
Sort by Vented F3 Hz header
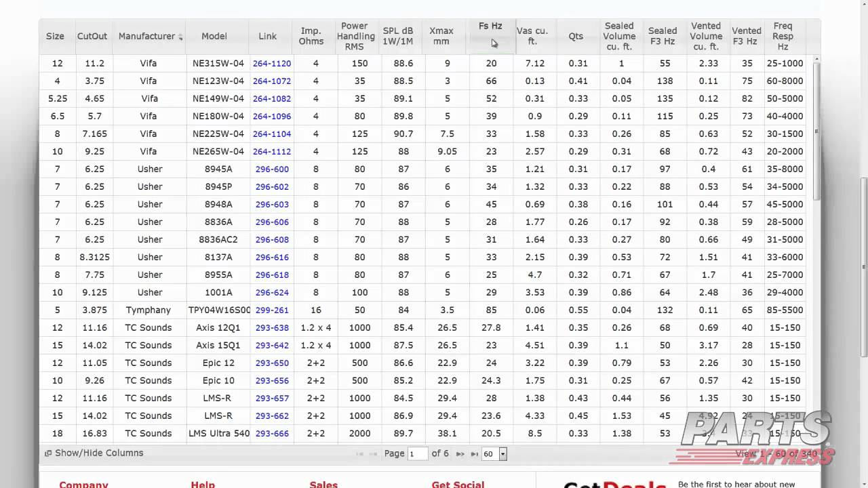(747, 36)
